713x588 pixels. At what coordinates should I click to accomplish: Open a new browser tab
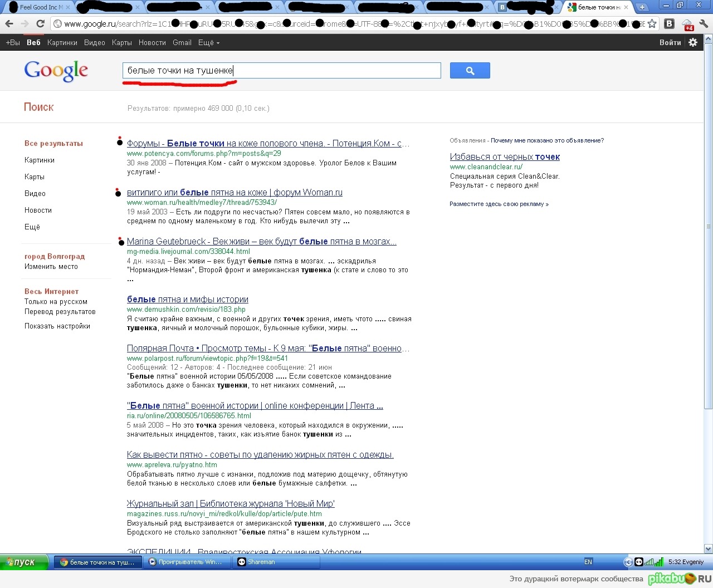[x=642, y=7]
